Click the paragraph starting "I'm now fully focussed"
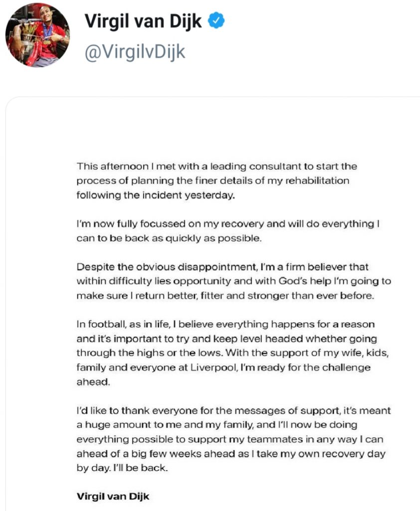420x511 pixels. 228,231
